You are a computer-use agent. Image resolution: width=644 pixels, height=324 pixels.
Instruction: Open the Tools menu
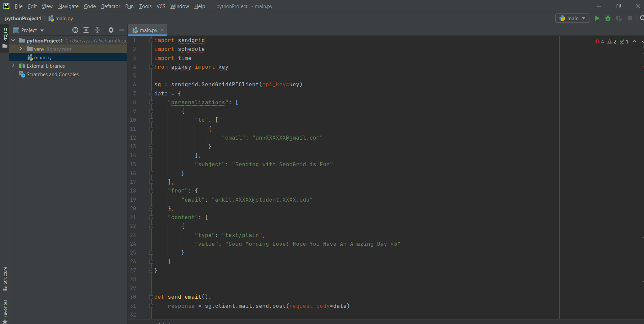(x=145, y=6)
